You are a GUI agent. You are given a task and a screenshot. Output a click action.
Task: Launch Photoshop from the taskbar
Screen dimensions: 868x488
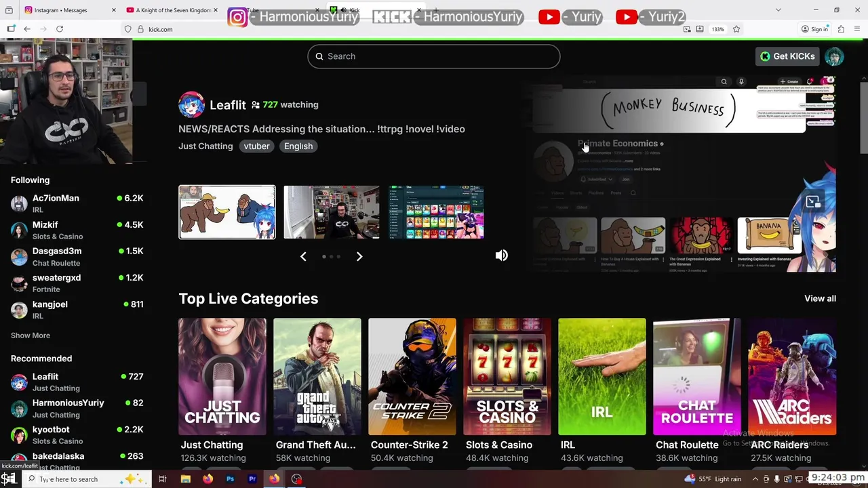(230, 479)
